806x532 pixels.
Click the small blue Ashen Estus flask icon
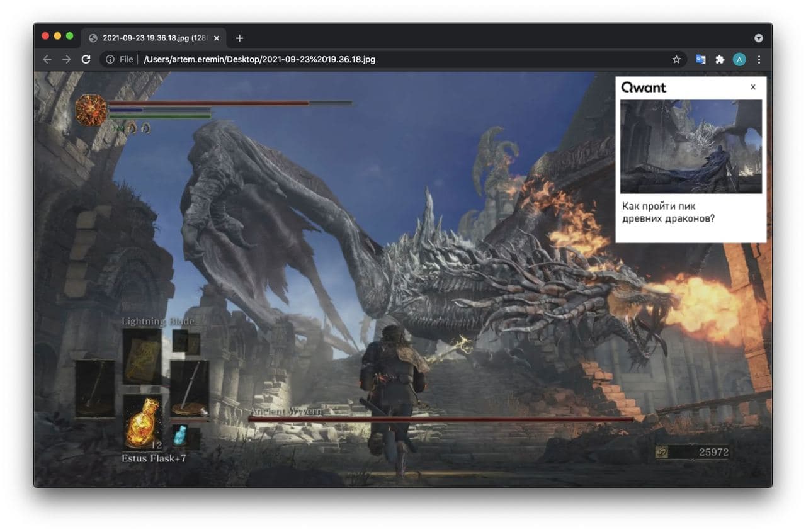pos(181,435)
